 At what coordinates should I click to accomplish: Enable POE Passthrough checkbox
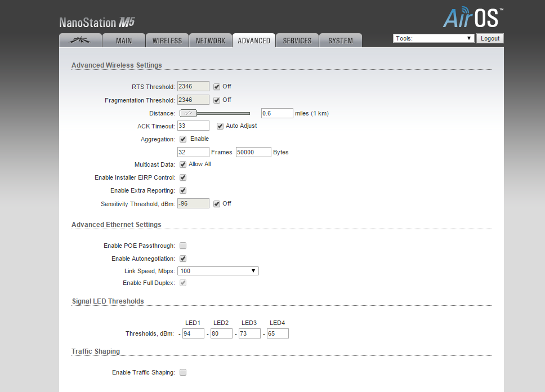(x=183, y=246)
